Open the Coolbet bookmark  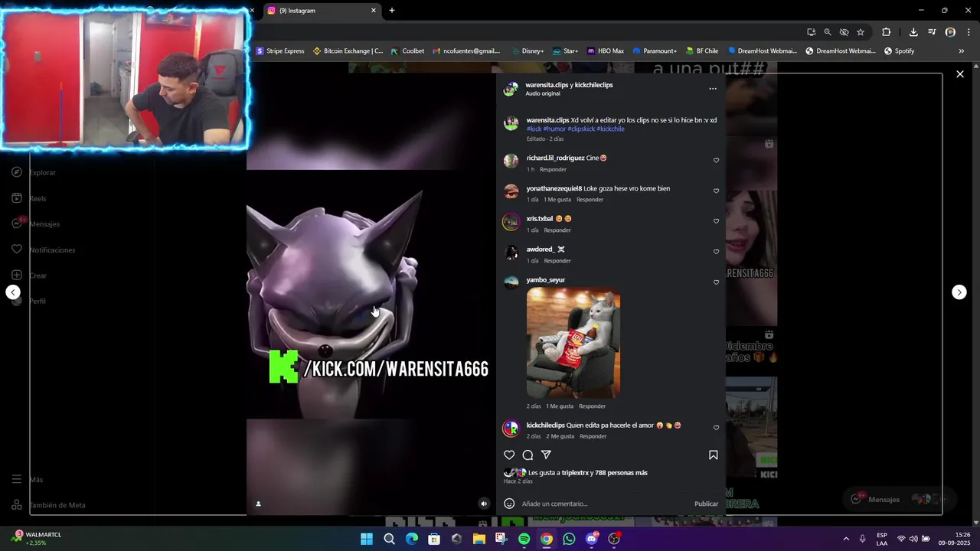tap(407, 51)
